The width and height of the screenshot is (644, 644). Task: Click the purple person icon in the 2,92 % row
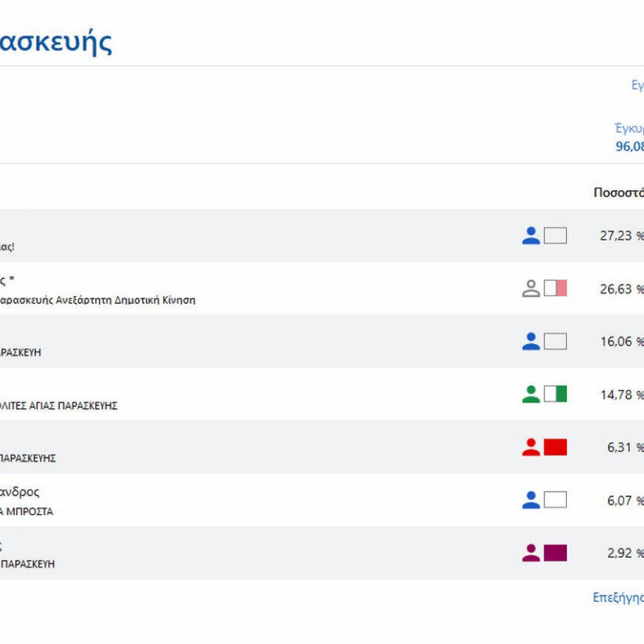[x=531, y=553]
